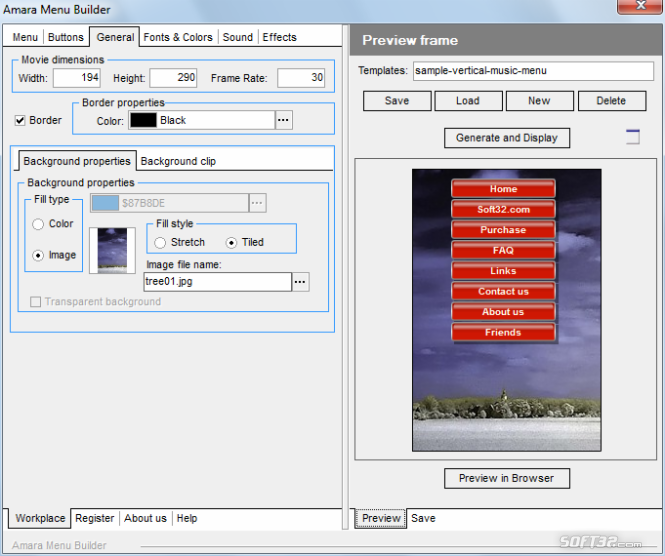Click Preview in Browser button
Viewport: 665px width, 556px height.
(507, 478)
